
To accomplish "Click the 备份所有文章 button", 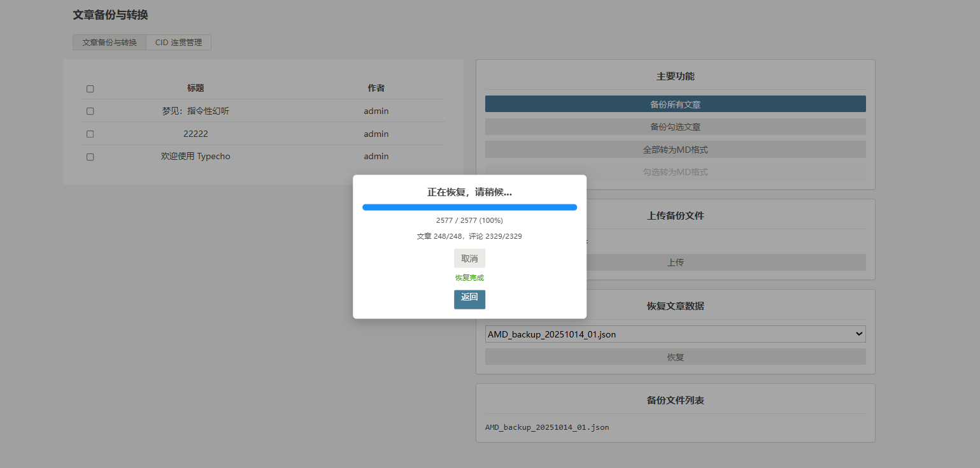I will pos(675,104).
